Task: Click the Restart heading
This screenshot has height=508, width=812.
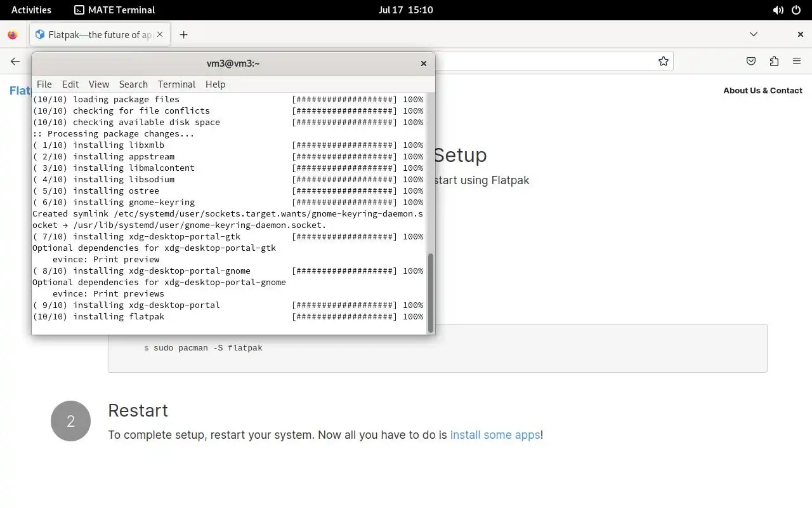Action: [138, 410]
